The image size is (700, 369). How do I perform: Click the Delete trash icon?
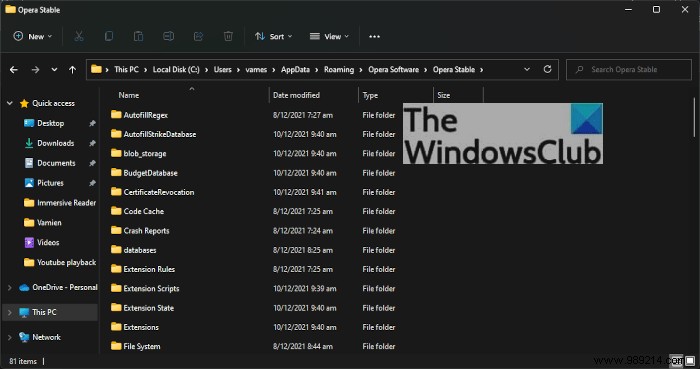pyautogui.click(x=228, y=37)
